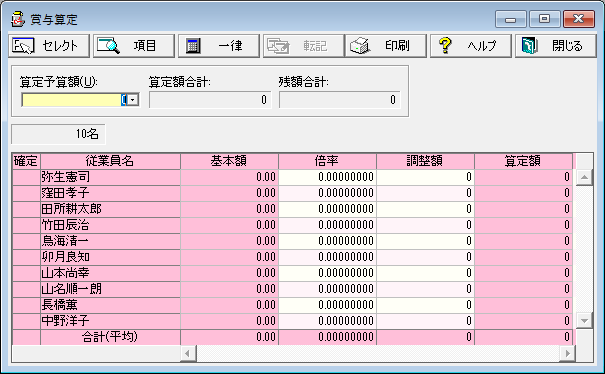The width and height of the screenshot is (605, 374).
Task: Select employee 鳥海清一
Action: (x=110, y=241)
